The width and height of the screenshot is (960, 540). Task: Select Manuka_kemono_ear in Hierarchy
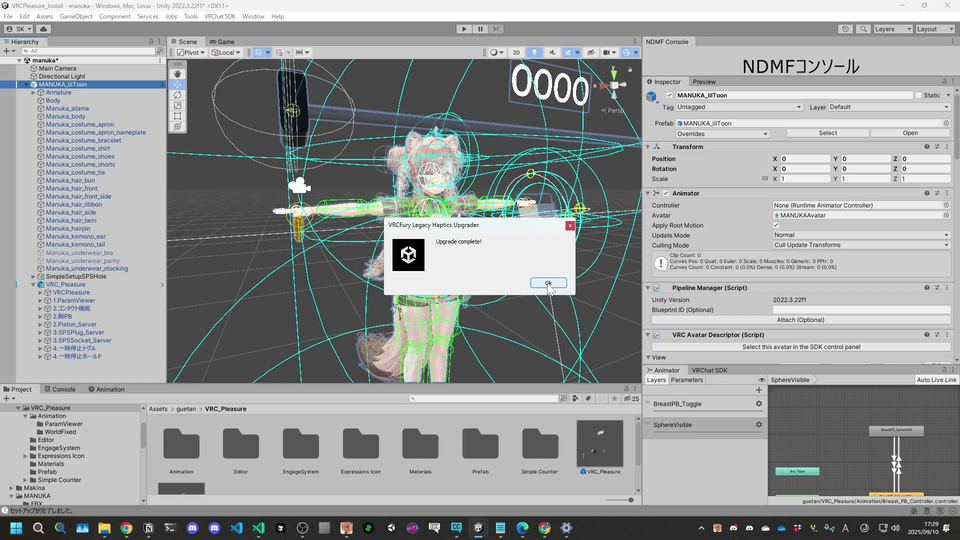(75, 236)
